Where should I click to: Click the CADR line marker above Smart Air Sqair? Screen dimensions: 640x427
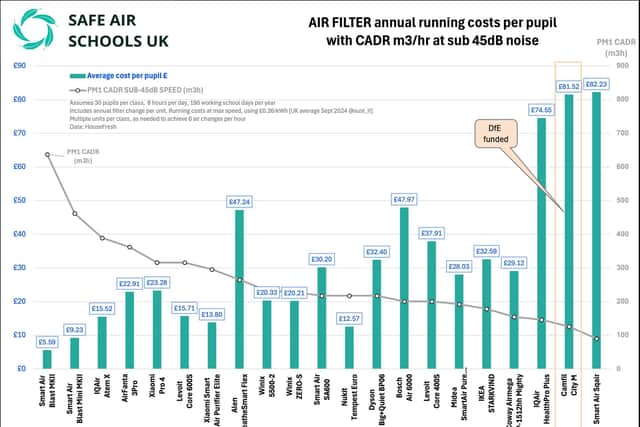coord(596,338)
